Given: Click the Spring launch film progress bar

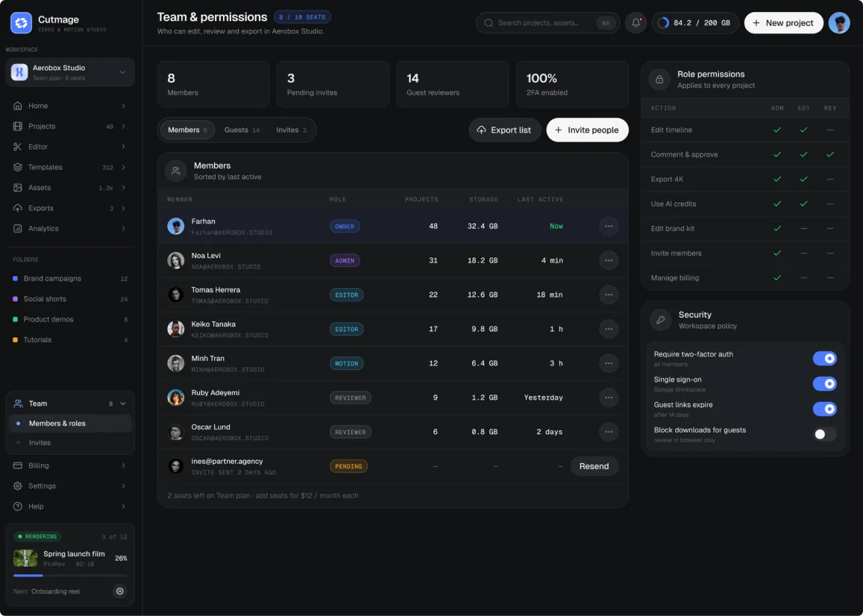Looking at the screenshot, I should (70, 576).
